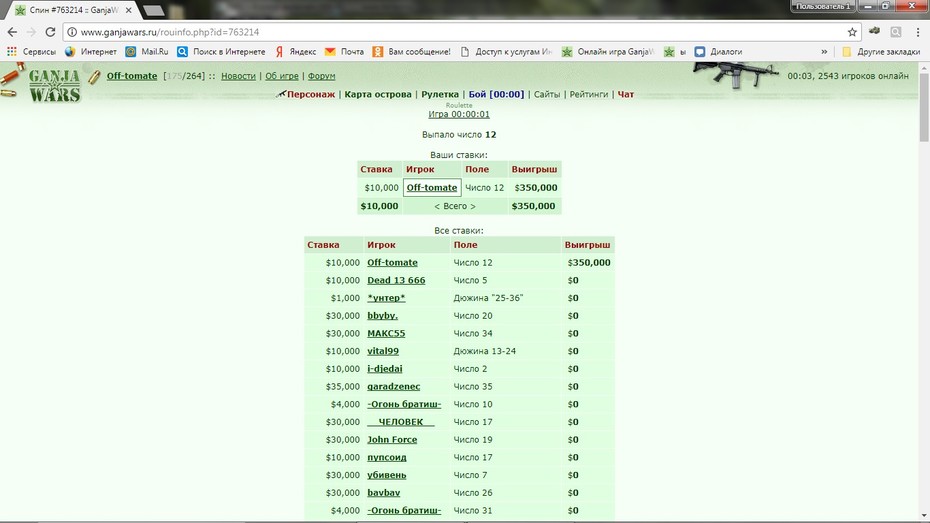Click the Игра 00:00:01 link
Screen dimensions: 930x523
coord(459,114)
